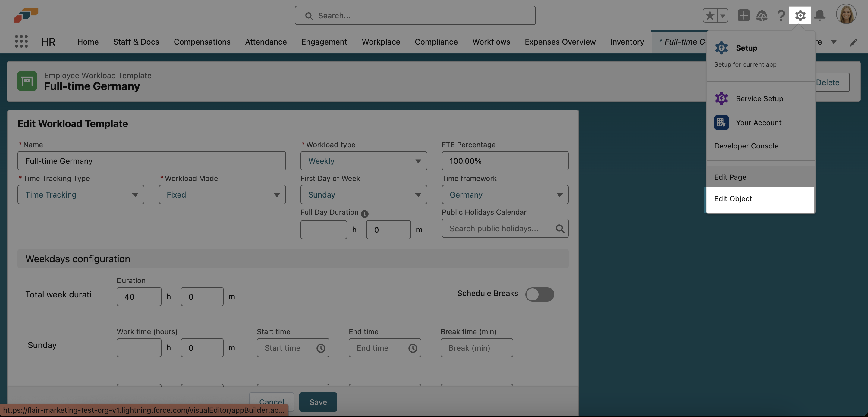Click the Cancel button
Image resolution: width=868 pixels, height=417 pixels.
(x=271, y=402)
